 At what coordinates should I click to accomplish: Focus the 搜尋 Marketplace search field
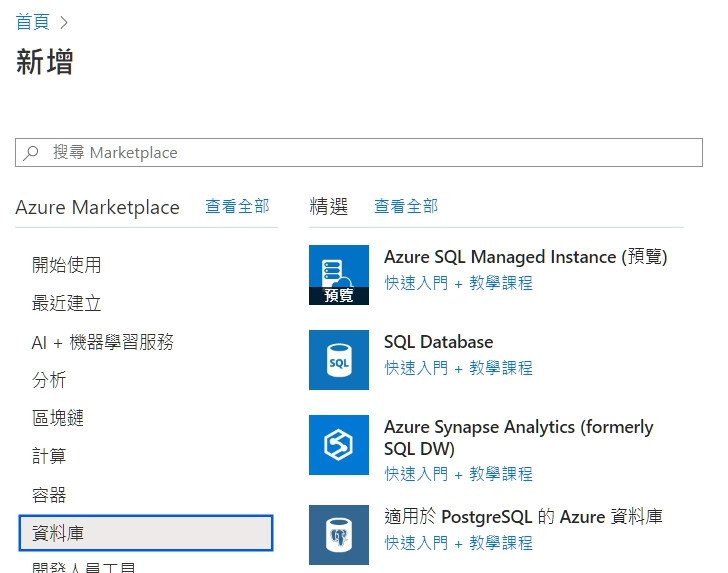click(x=359, y=152)
